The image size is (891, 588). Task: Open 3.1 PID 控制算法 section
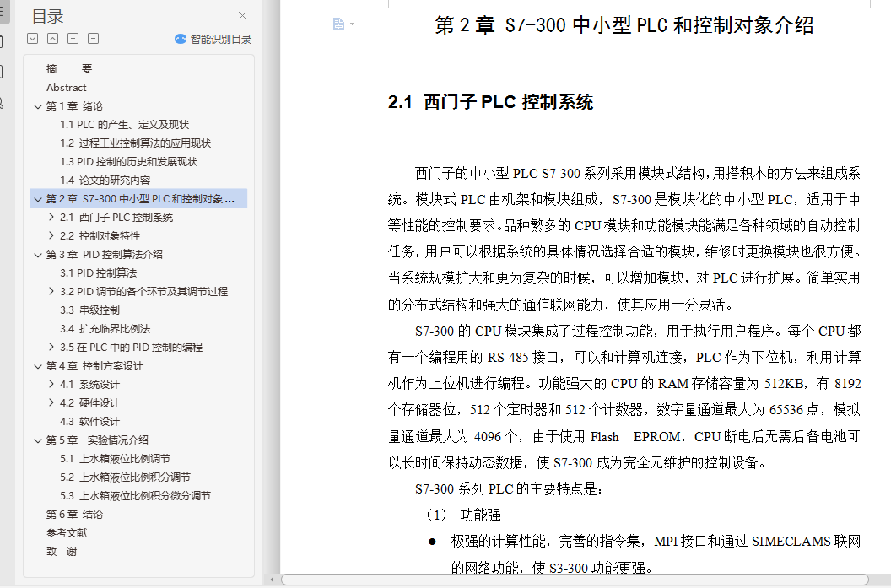[99, 272]
